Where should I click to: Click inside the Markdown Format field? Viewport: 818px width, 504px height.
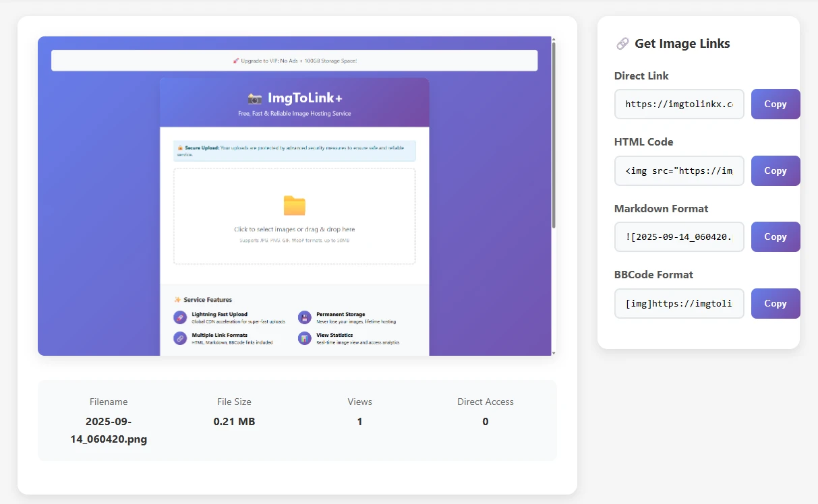679,237
